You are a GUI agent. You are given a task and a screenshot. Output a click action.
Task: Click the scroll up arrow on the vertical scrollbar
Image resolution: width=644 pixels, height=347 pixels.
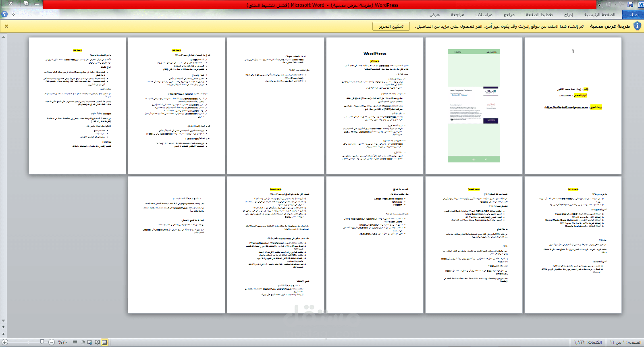pyautogui.click(x=3, y=37)
